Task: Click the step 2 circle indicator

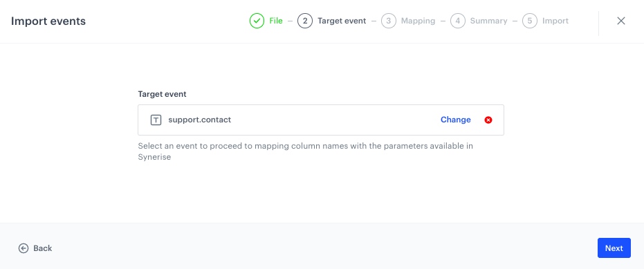Action: click(x=305, y=21)
